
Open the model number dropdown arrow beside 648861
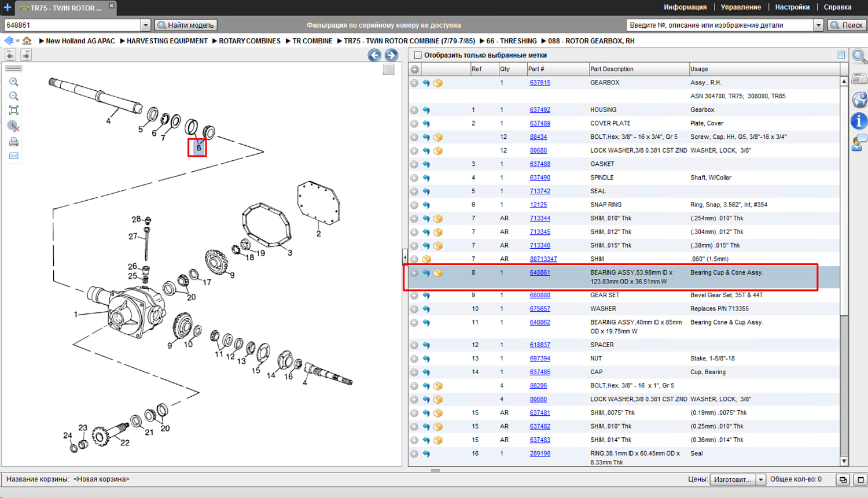tap(145, 25)
